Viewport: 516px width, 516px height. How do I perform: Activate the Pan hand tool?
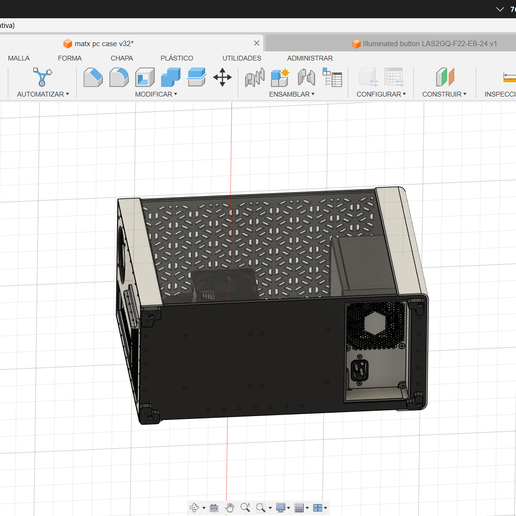click(x=229, y=507)
